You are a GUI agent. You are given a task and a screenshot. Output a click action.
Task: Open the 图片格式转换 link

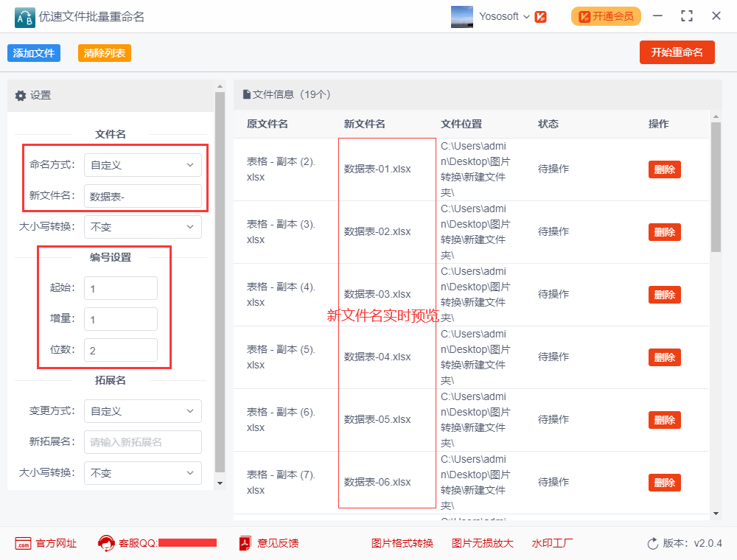(402, 544)
